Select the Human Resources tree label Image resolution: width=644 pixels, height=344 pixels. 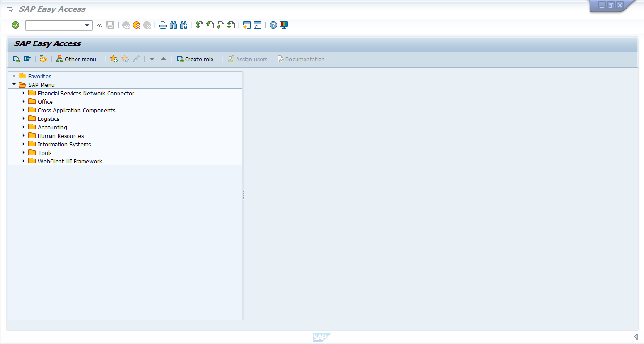(61, 136)
